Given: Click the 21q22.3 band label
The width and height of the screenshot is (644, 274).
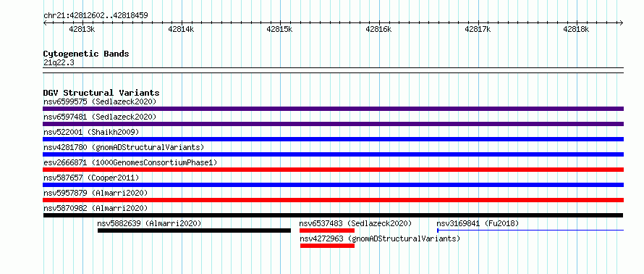Looking at the screenshot, I should click(x=59, y=63).
